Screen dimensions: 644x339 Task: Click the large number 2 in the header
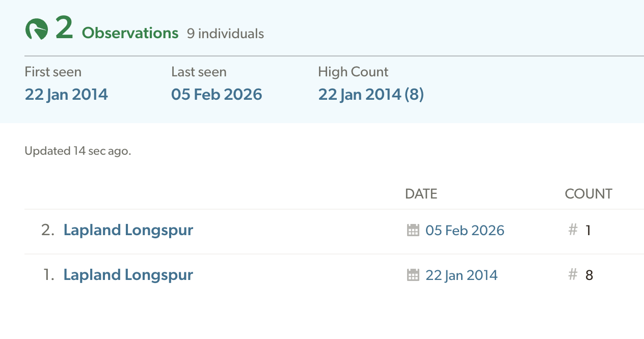coord(64,29)
